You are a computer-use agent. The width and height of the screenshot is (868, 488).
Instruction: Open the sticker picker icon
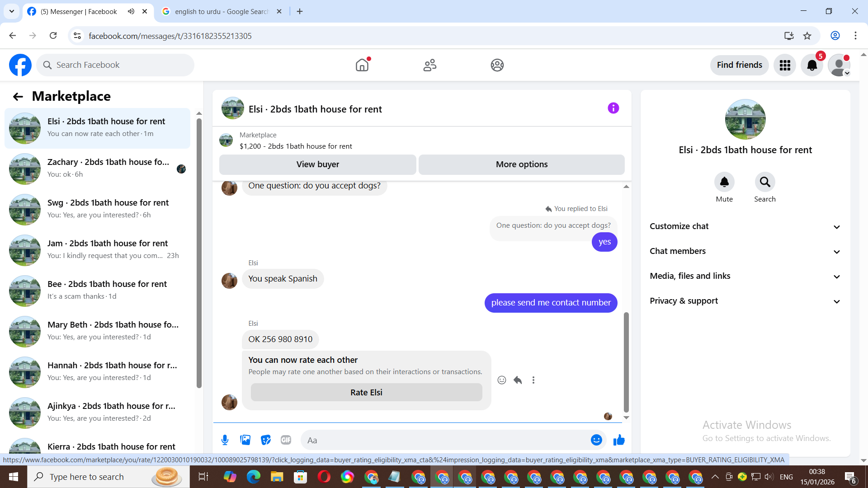(x=266, y=440)
